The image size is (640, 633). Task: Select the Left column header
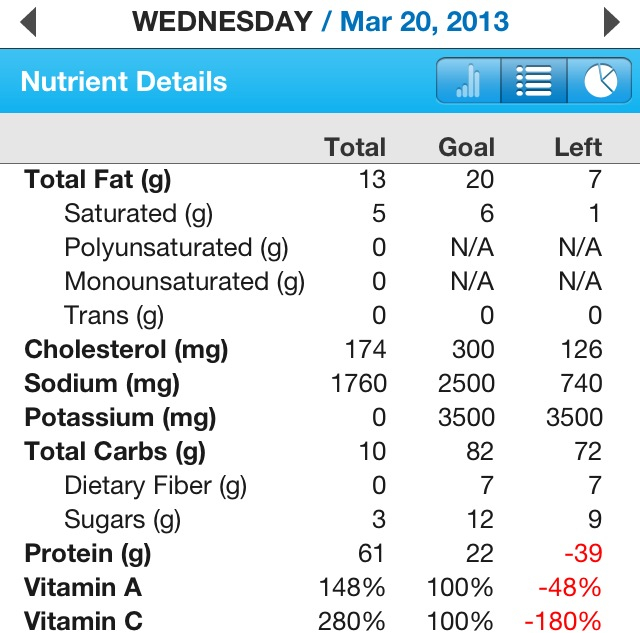click(578, 147)
